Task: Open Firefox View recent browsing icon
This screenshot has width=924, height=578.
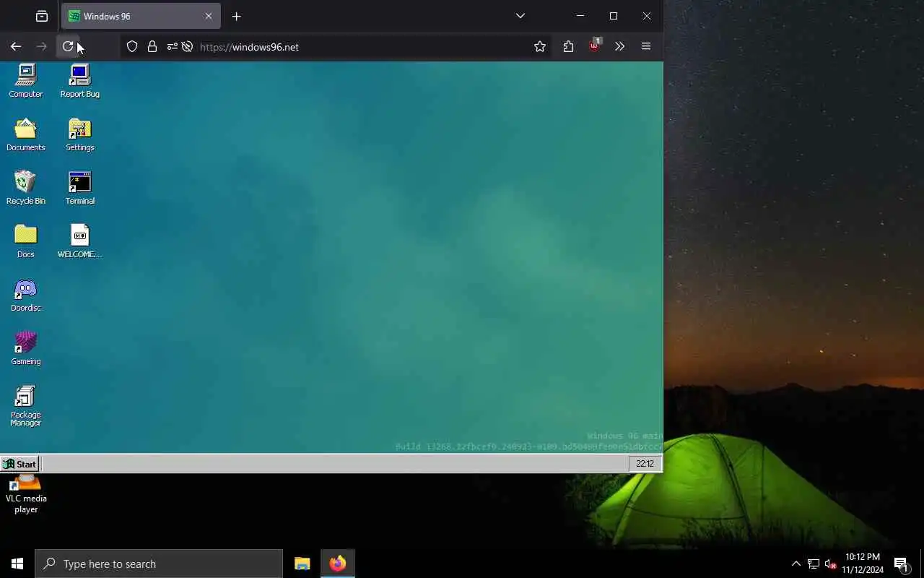Action: click(x=42, y=16)
